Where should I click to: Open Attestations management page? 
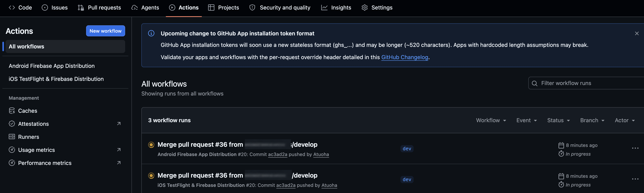pyautogui.click(x=34, y=124)
